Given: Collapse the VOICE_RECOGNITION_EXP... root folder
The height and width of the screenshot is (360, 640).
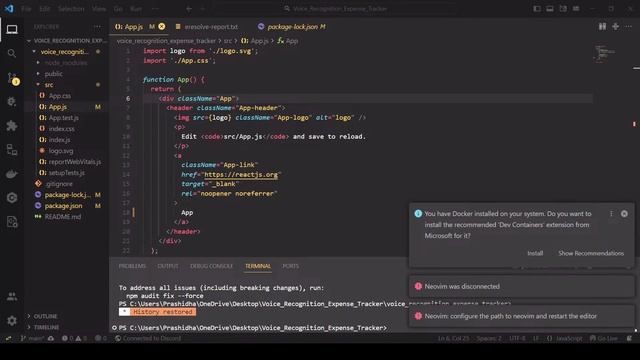Looking at the screenshot, I should 66,41.
